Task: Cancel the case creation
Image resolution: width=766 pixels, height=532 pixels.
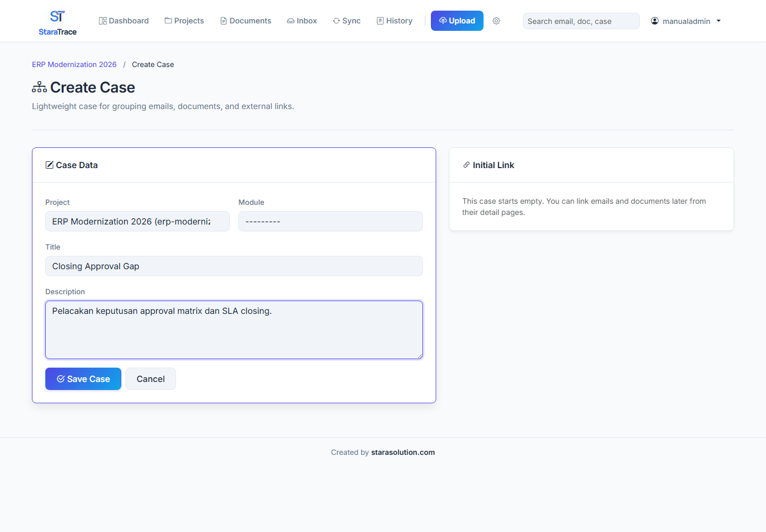Action: coord(151,379)
